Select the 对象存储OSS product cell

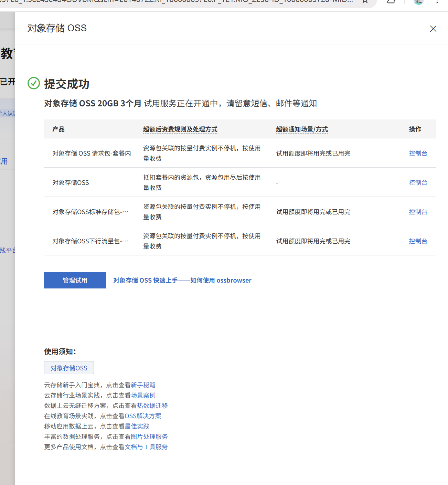click(71, 182)
